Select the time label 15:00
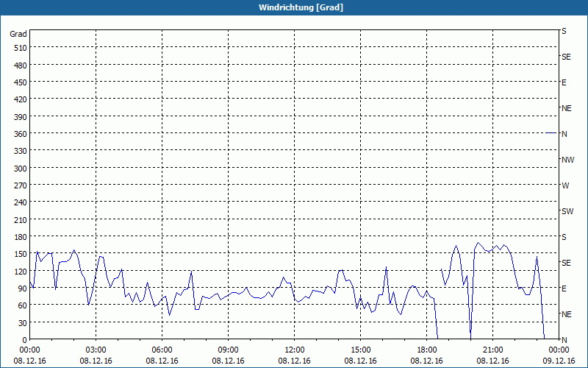 (360, 350)
